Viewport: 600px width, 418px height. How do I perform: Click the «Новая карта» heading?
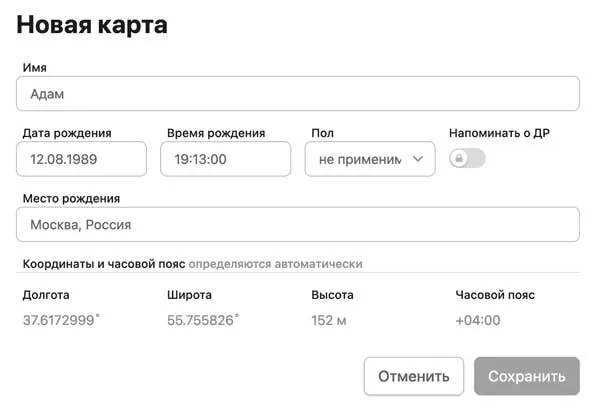tap(92, 25)
